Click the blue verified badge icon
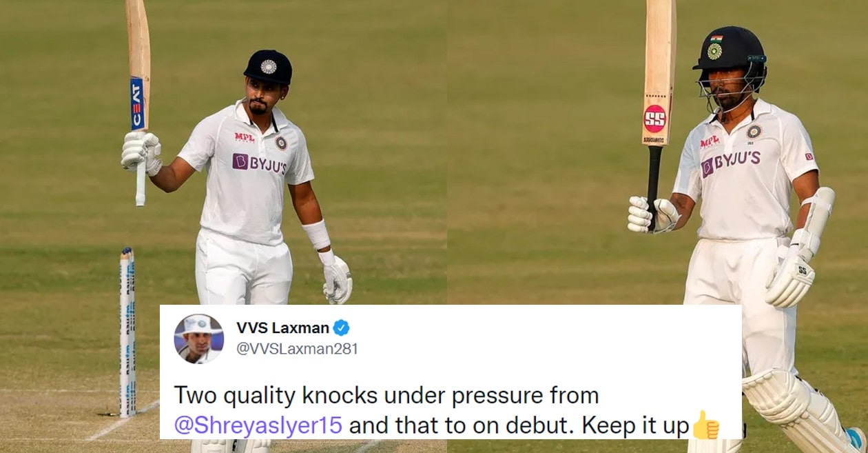 coord(341,328)
